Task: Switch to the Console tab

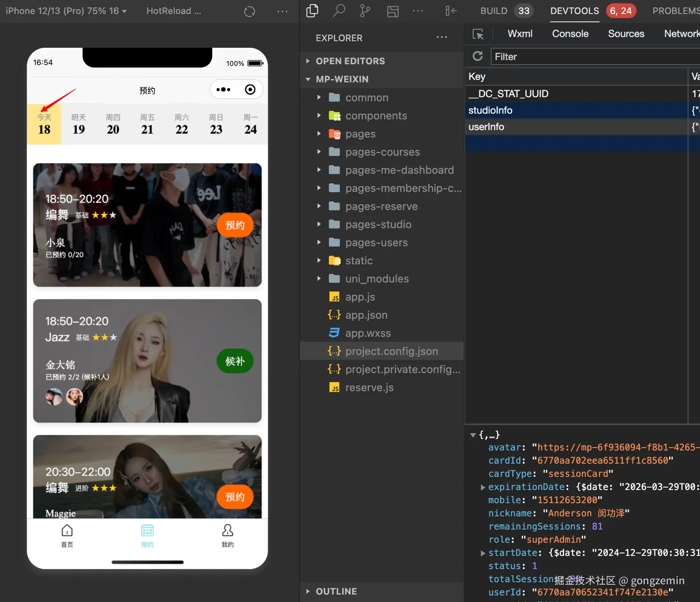Action: [x=570, y=34]
